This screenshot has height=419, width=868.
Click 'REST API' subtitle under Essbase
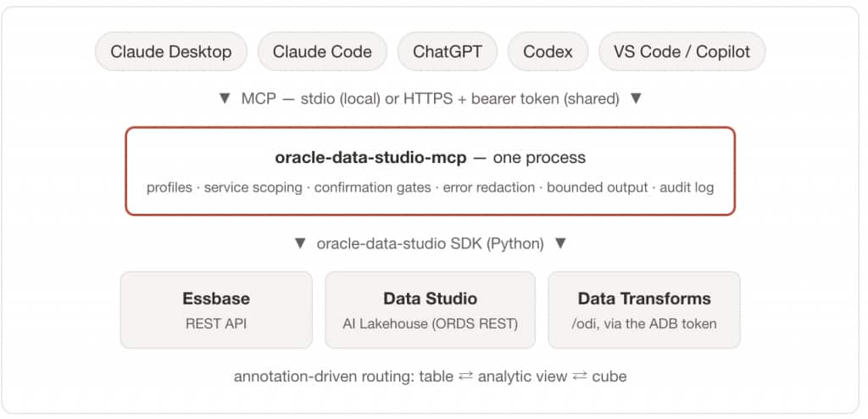pos(216,324)
